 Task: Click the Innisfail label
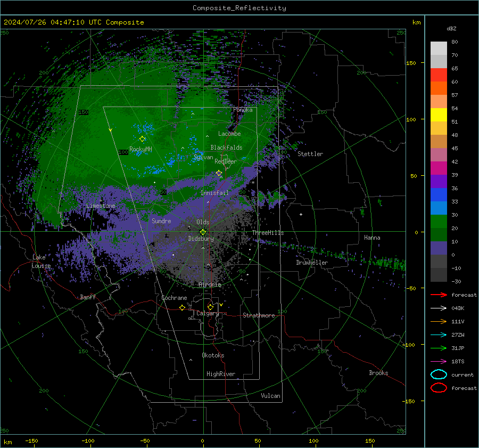point(214,193)
